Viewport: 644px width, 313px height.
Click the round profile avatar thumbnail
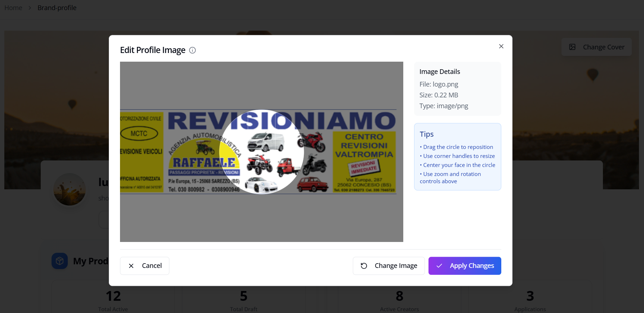coord(70,189)
